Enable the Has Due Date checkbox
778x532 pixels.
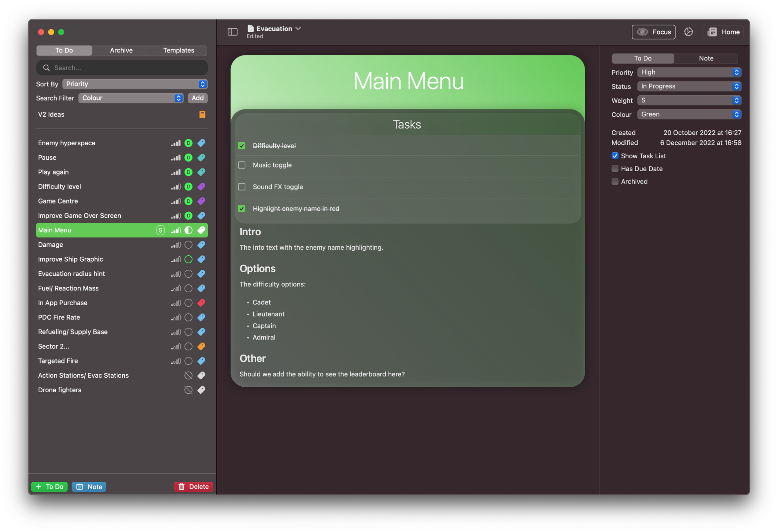[615, 169]
